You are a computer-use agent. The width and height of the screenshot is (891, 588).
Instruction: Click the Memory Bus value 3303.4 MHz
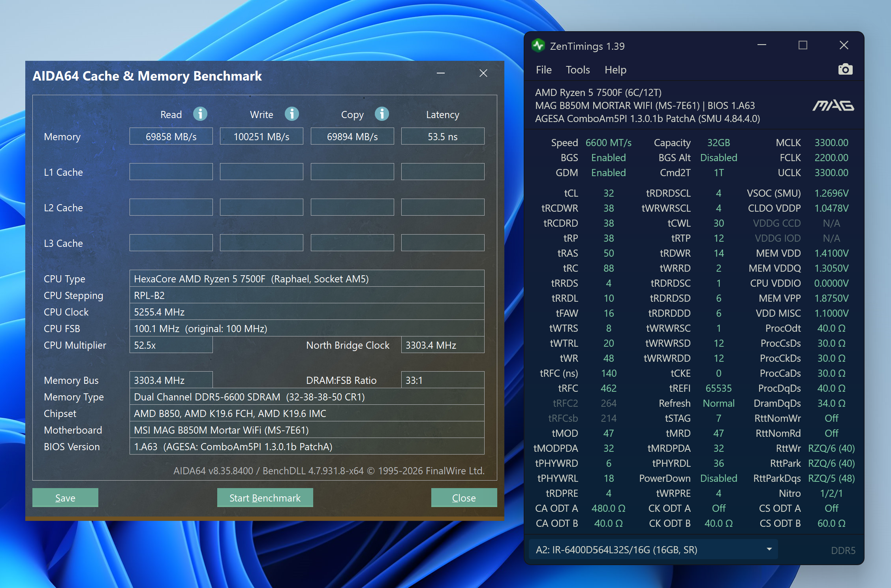[x=171, y=380]
